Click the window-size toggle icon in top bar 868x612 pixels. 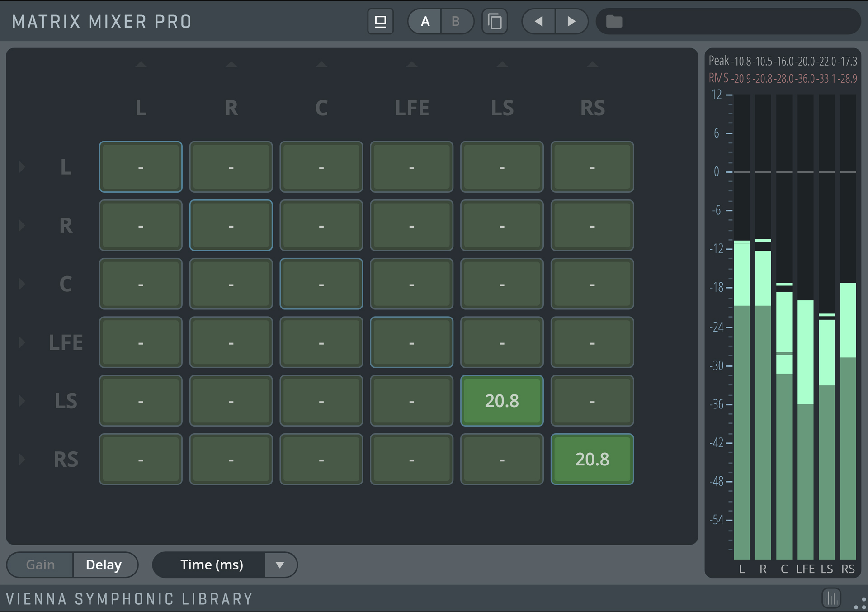380,21
